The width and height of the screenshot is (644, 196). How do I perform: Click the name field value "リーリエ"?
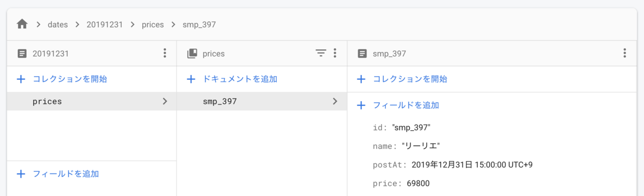click(421, 146)
